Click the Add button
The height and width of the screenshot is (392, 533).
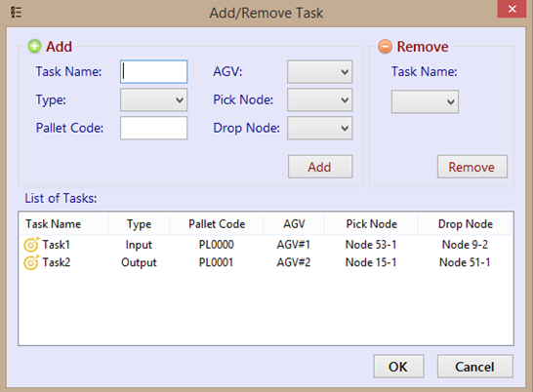[x=320, y=167]
